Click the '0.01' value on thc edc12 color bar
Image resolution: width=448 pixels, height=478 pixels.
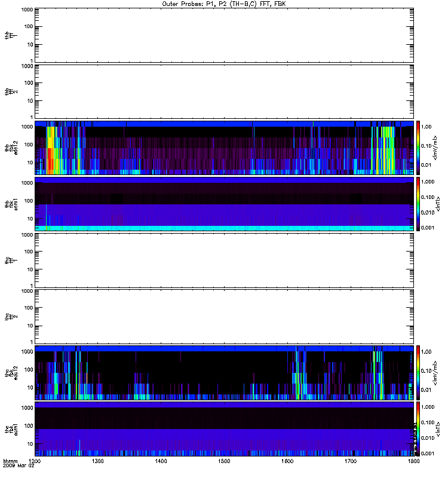(x=426, y=390)
